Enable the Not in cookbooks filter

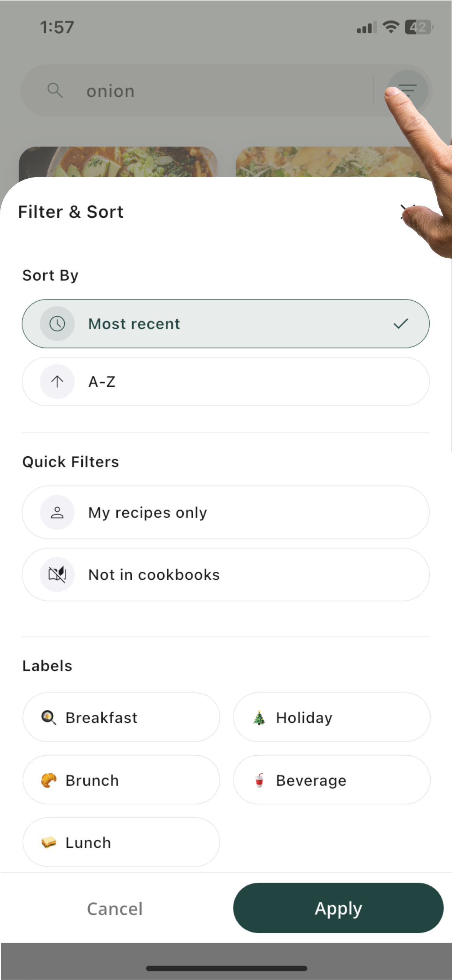tap(226, 574)
